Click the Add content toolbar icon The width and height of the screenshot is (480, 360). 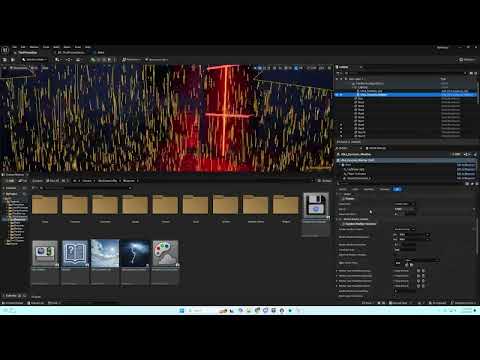click(59, 60)
